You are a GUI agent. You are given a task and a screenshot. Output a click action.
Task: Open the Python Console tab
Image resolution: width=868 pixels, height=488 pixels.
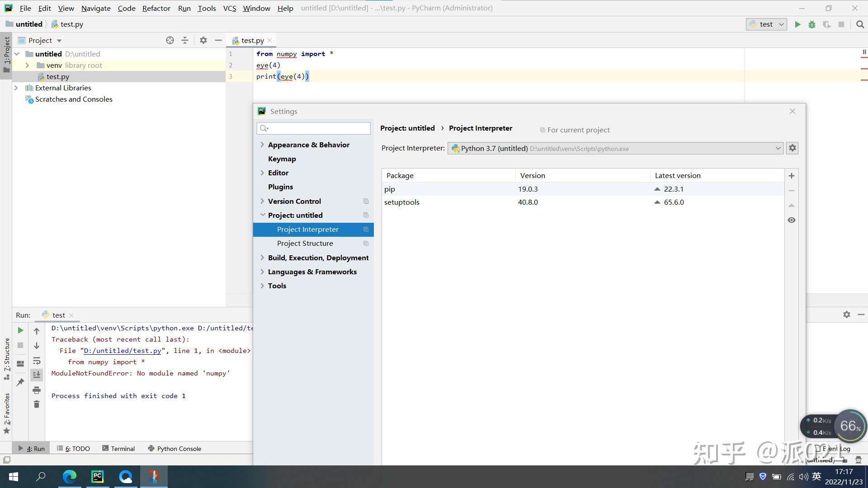pyautogui.click(x=175, y=448)
